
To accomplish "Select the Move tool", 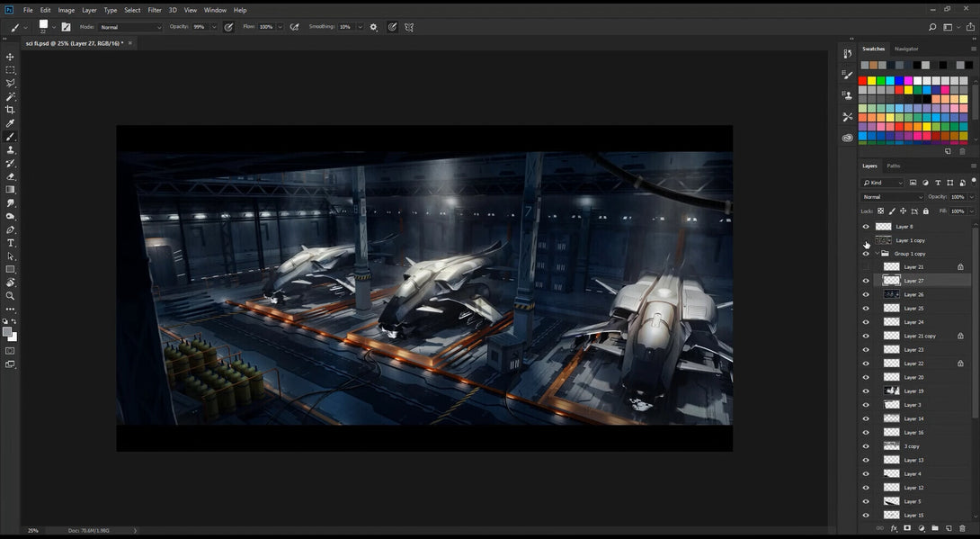I will [x=10, y=57].
